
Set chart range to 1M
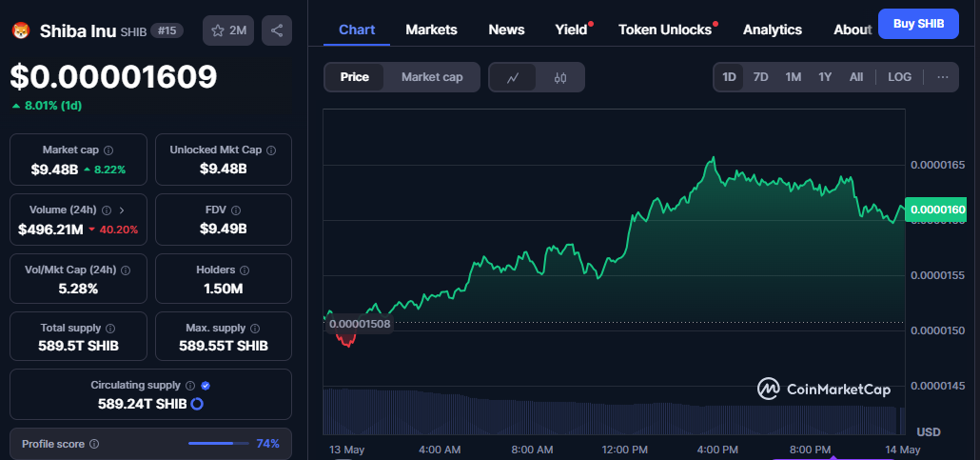coord(794,77)
